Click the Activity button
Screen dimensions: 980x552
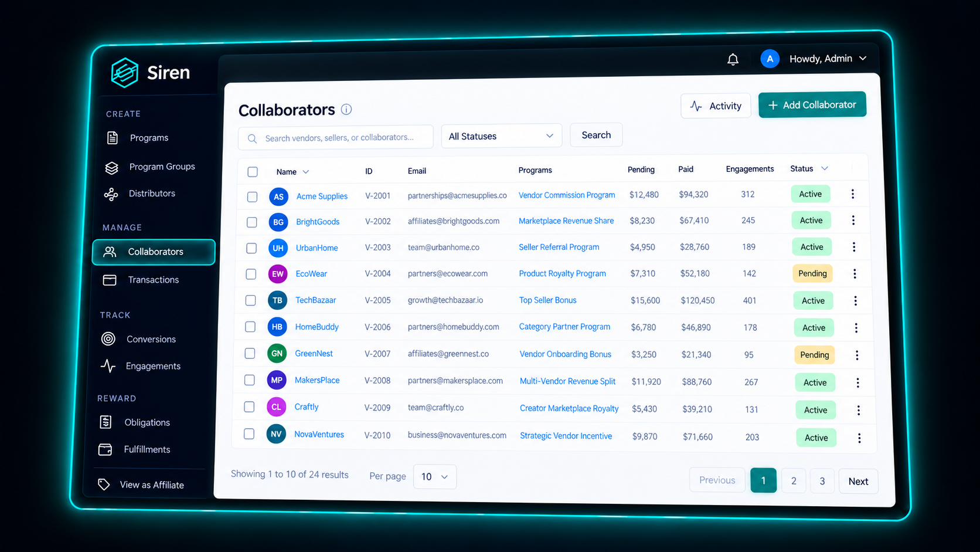point(716,106)
